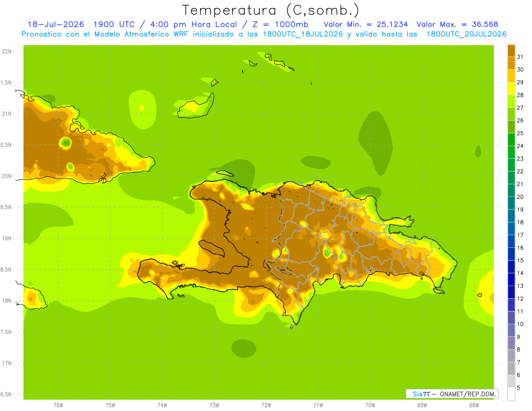Click the "73W" longitude label
Image resolution: width=532 pixels, height=411 pixels.
214,405
